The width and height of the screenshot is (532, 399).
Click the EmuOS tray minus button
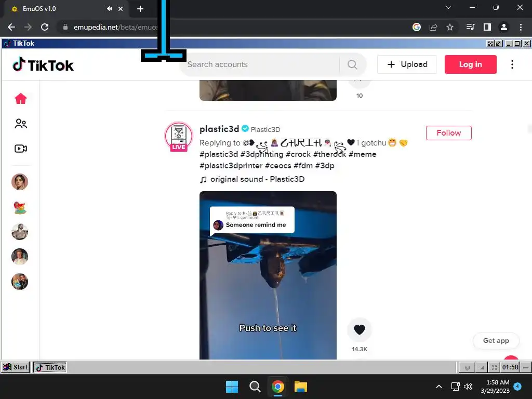tap(526, 367)
